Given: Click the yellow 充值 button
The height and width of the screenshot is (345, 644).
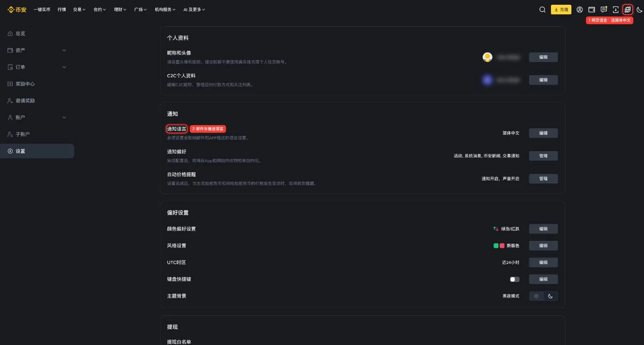Looking at the screenshot, I should click(561, 9).
